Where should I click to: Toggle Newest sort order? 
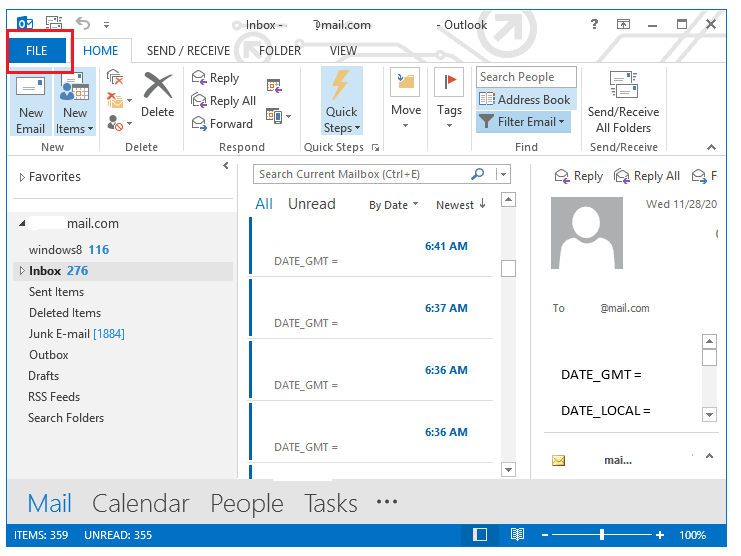(x=461, y=205)
